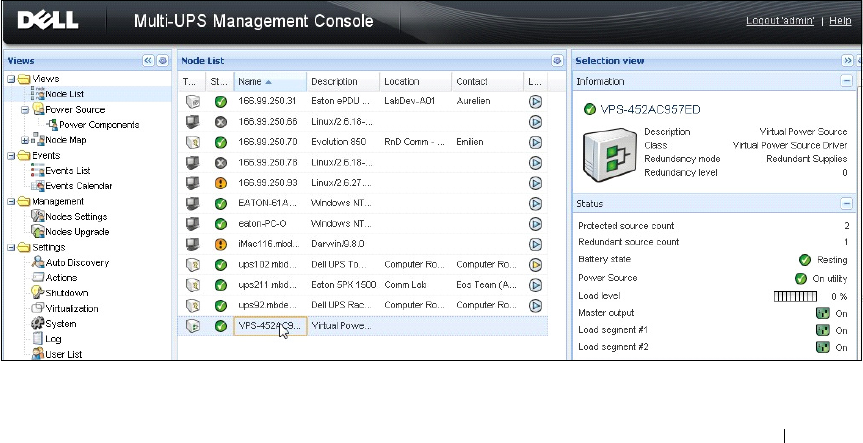
Task: Open link arrow for node 166.99.250.31
Action: [535, 101]
